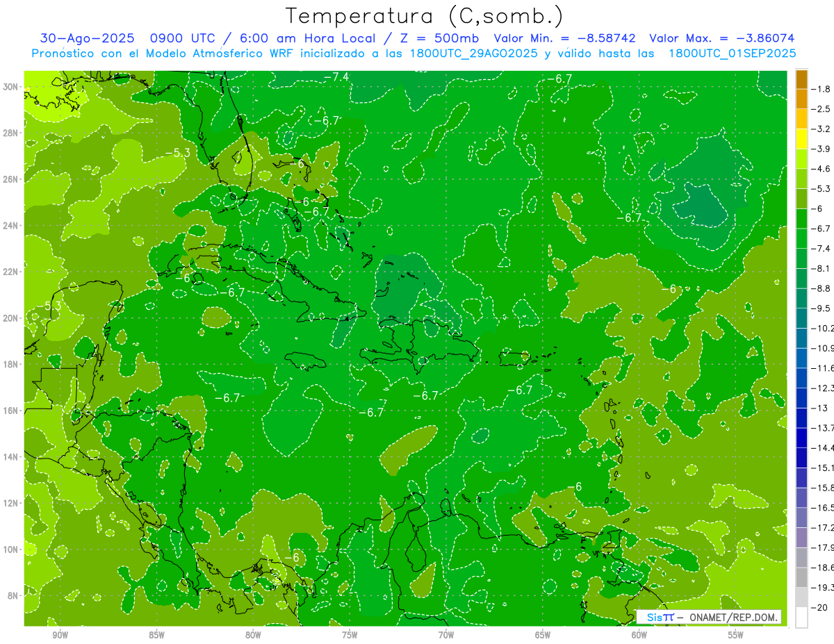This screenshot has height=644, width=834.
Task: Click the '-12.3' color scale label
Action: (x=823, y=388)
